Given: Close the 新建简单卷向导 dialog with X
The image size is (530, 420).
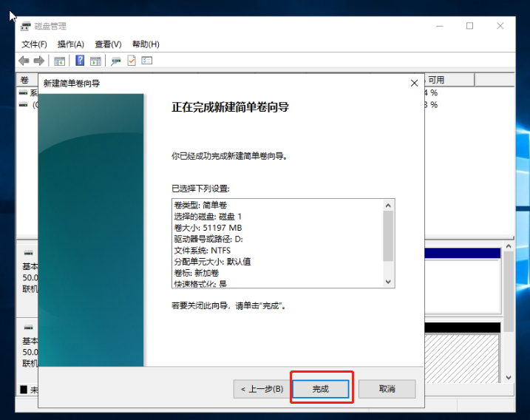Looking at the screenshot, I should [414, 84].
